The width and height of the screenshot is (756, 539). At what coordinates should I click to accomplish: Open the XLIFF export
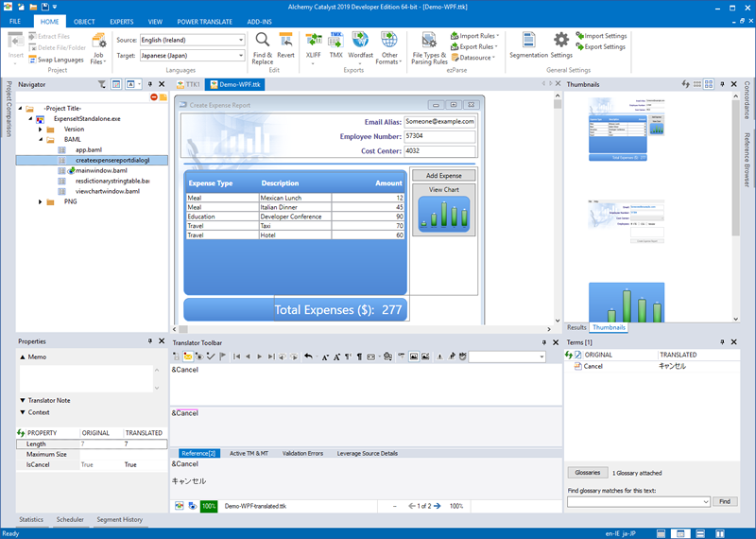click(314, 48)
